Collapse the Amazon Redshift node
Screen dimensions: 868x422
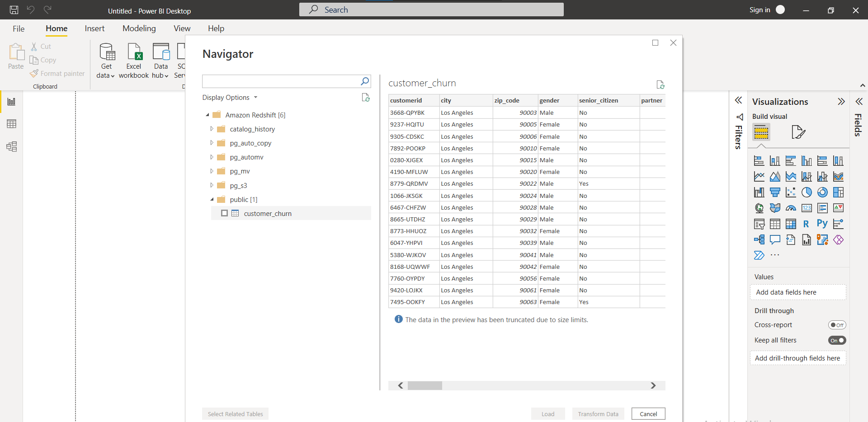208,115
